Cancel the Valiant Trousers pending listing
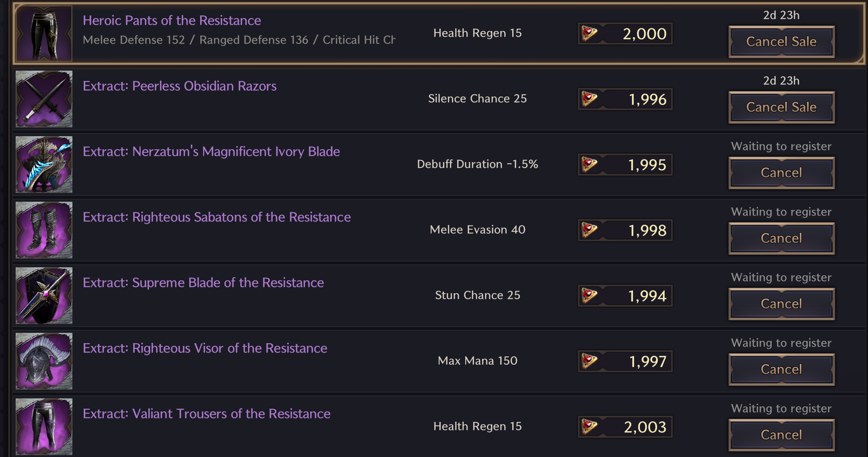 781,435
